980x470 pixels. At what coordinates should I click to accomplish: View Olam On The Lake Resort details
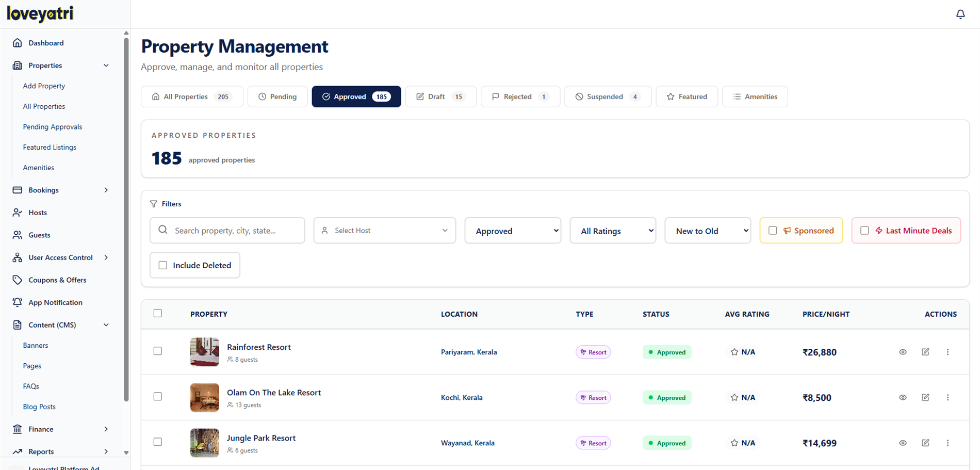click(x=903, y=397)
